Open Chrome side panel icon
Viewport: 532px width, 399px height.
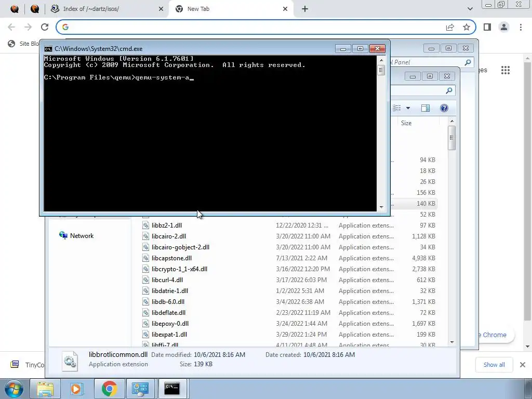click(487, 27)
